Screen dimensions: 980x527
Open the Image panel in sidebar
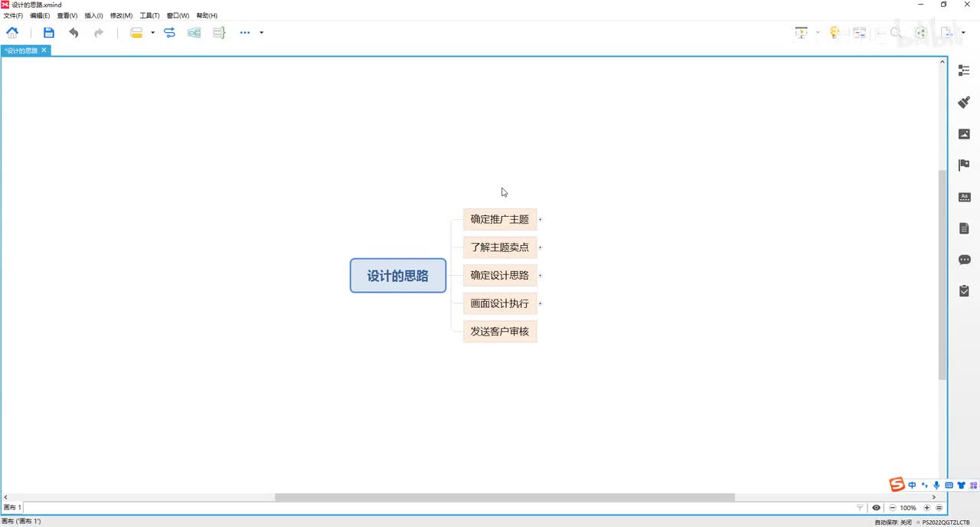click(x=964, y=134)
